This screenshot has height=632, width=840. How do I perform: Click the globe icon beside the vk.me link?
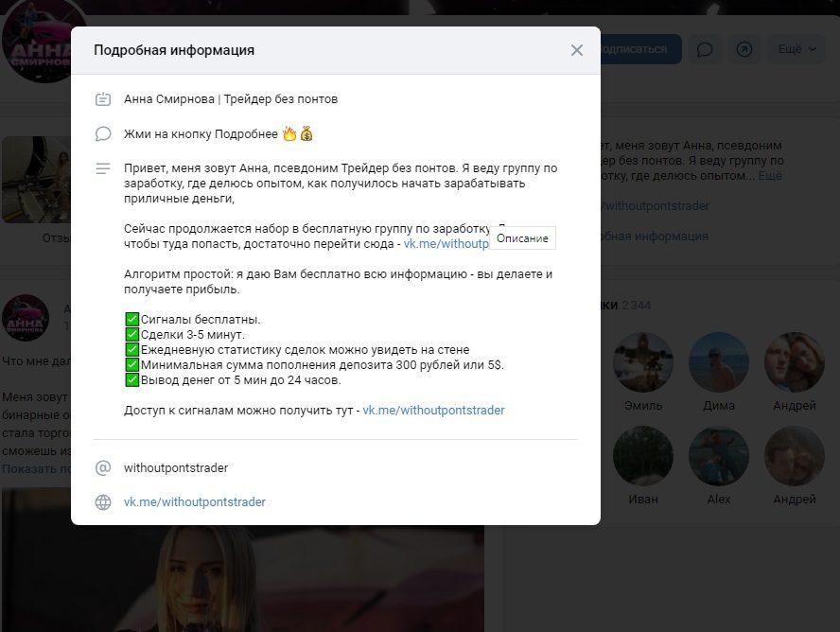[x=103, y=502]
